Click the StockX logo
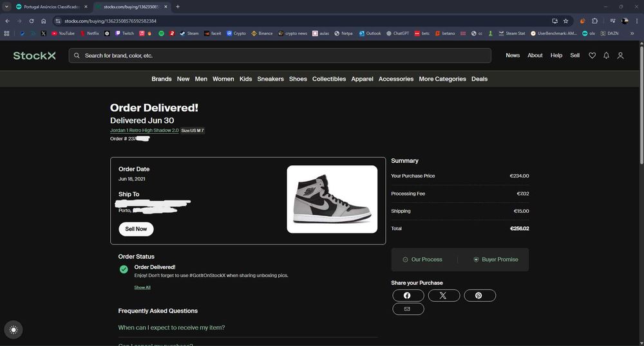This screenshot has height=346, width=644. pos(34,55)
